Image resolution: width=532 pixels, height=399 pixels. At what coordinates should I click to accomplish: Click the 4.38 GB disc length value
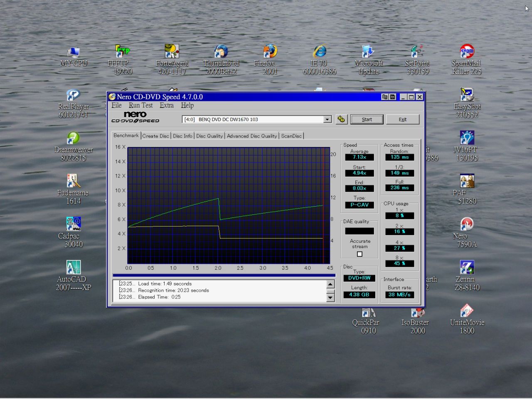coord(359,295)
